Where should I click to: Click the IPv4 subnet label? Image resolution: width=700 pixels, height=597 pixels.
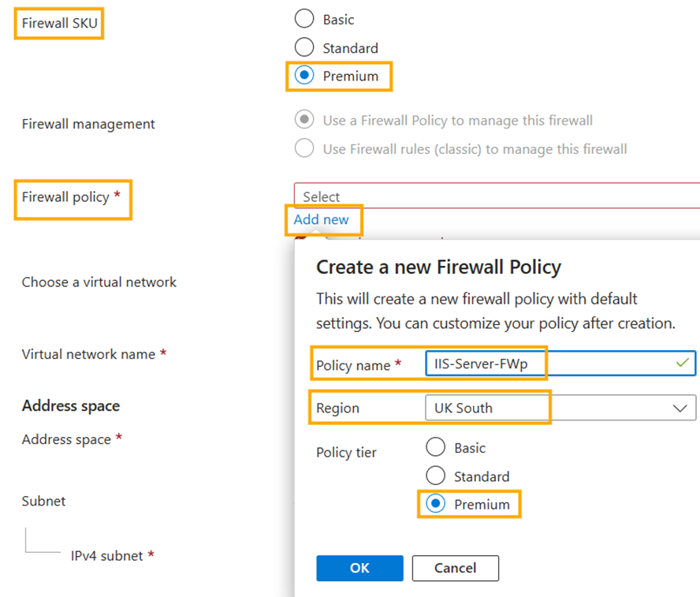107,555
